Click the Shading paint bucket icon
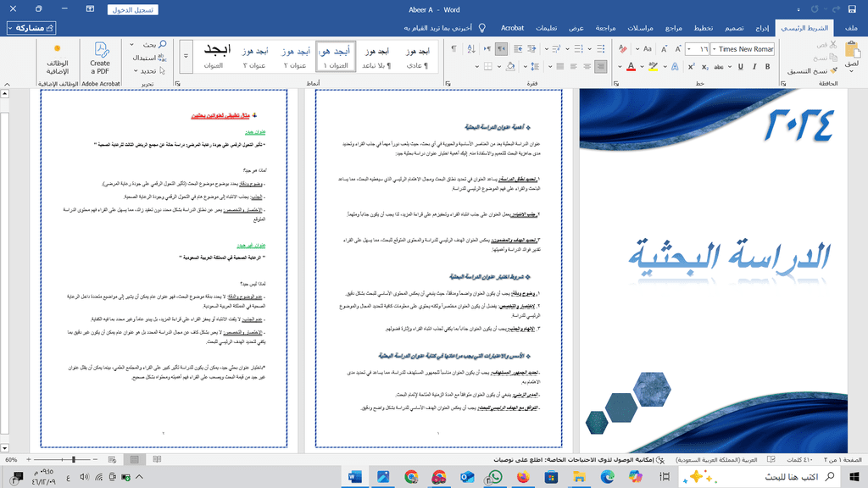 pos(510,66)
